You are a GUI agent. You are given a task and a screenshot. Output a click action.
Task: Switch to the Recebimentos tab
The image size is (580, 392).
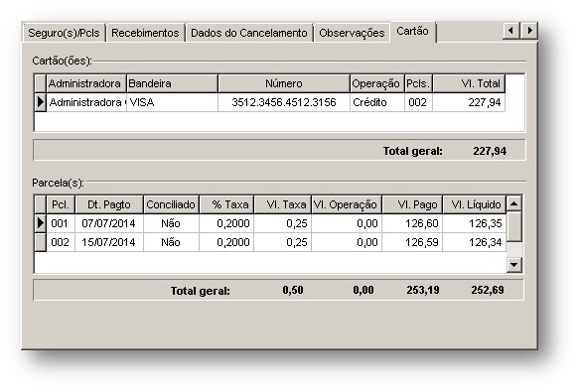145,33
